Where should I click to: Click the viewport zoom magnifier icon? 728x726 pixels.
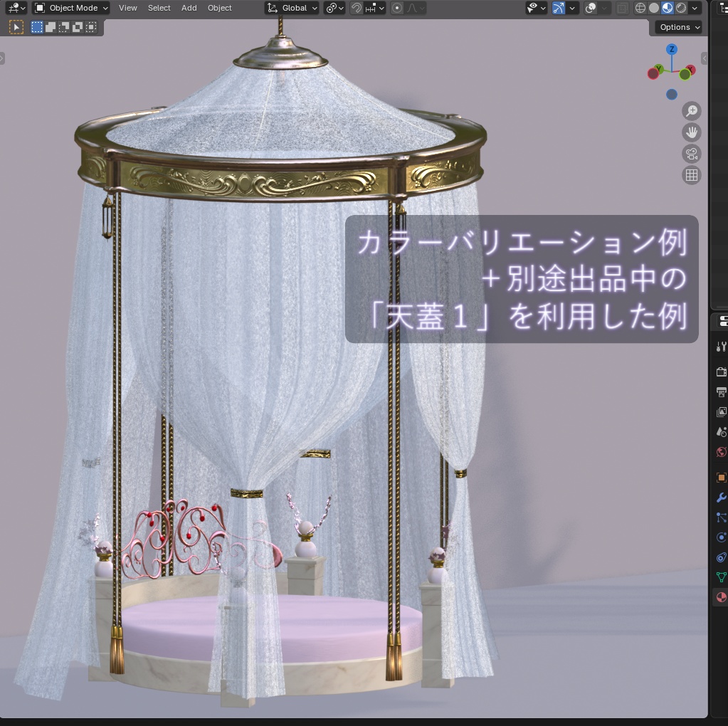coord(691,111)
